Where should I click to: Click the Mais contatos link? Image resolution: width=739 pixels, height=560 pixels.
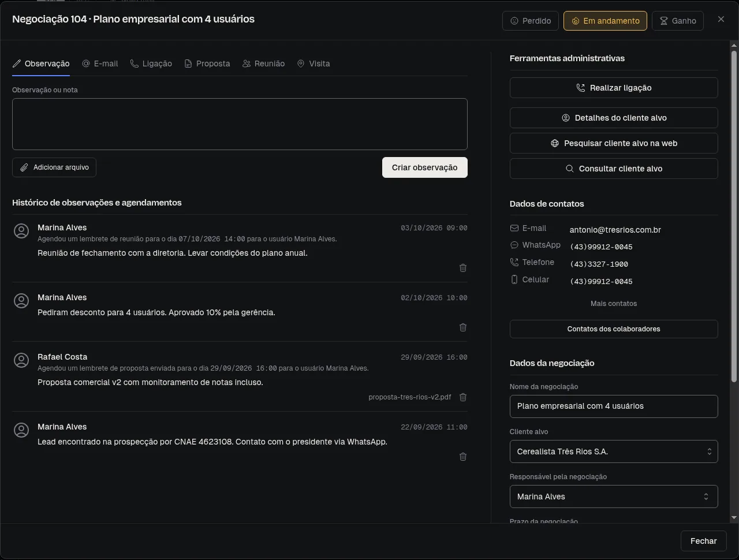pos(614,304)
